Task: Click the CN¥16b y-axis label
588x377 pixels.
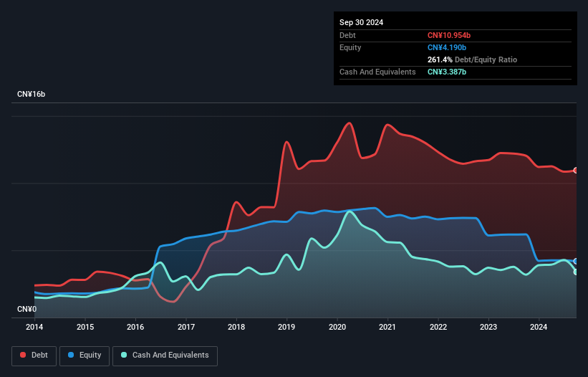Action: point(31,94)
